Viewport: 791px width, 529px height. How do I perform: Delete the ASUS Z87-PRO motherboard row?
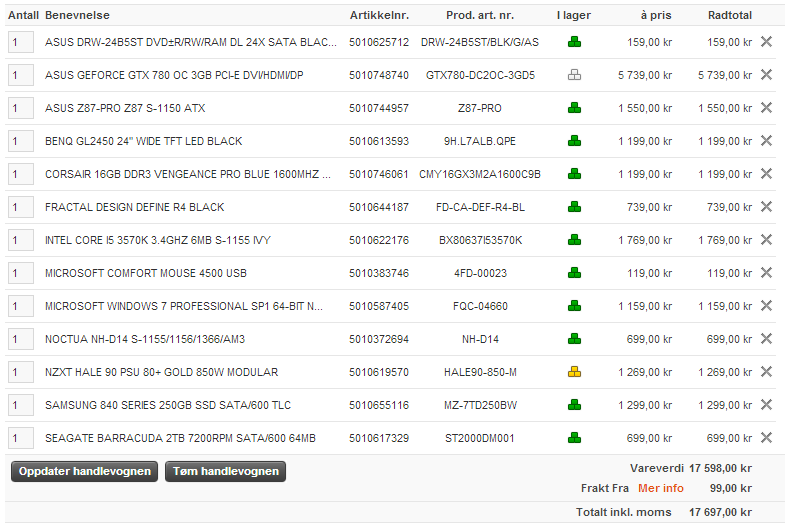766,108
